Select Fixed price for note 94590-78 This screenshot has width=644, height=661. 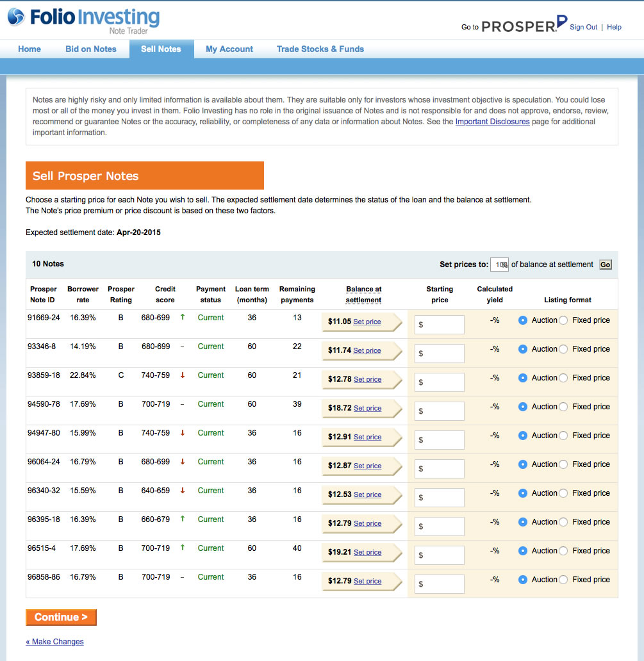pyautogui.click(x=563, y=407)
